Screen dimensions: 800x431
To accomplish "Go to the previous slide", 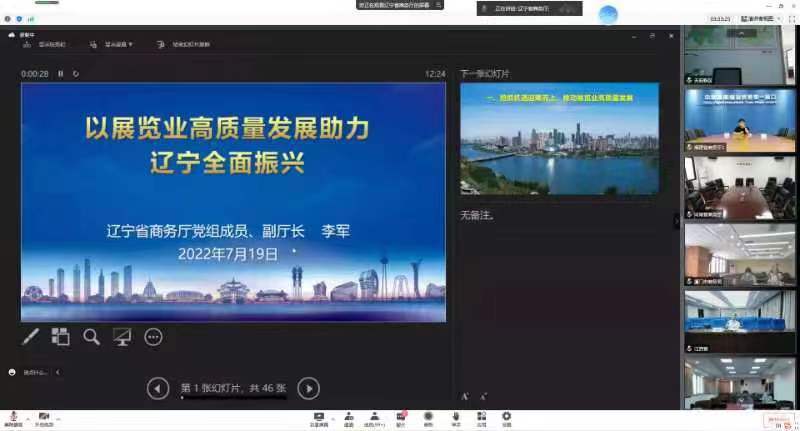I will coord(158,389).
